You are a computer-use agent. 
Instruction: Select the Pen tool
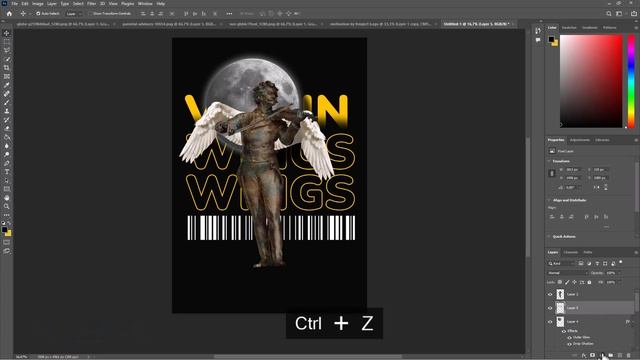tap(7, 163)
